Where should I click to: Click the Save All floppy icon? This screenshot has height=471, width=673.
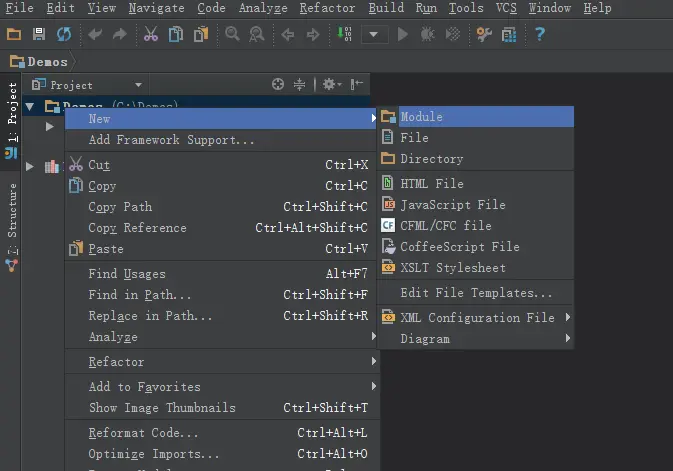tap(39, 34)
